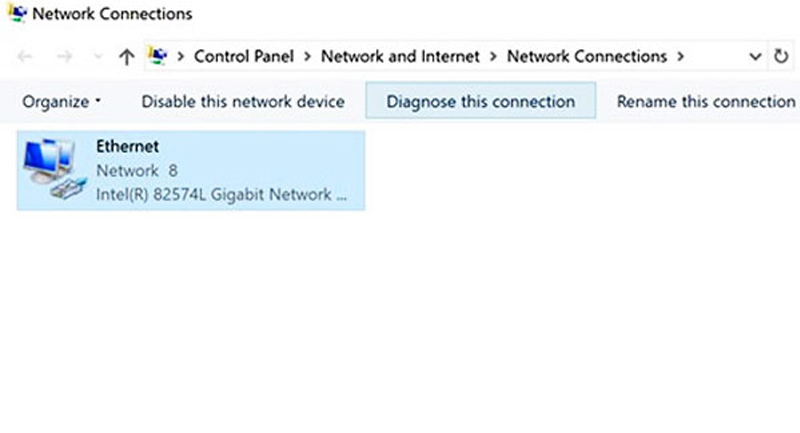
Task: Expand the address bar history chevron
Action: tap(755, 57)
